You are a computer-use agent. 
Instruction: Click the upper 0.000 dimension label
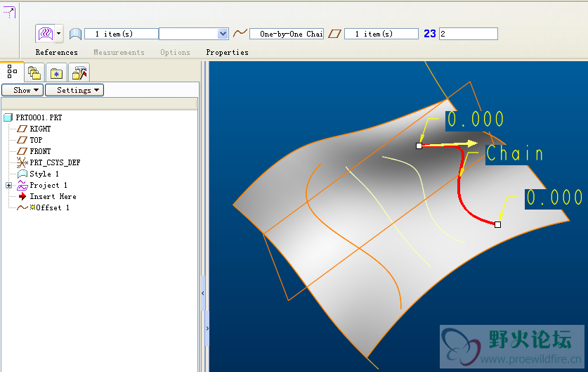(476, 119)
